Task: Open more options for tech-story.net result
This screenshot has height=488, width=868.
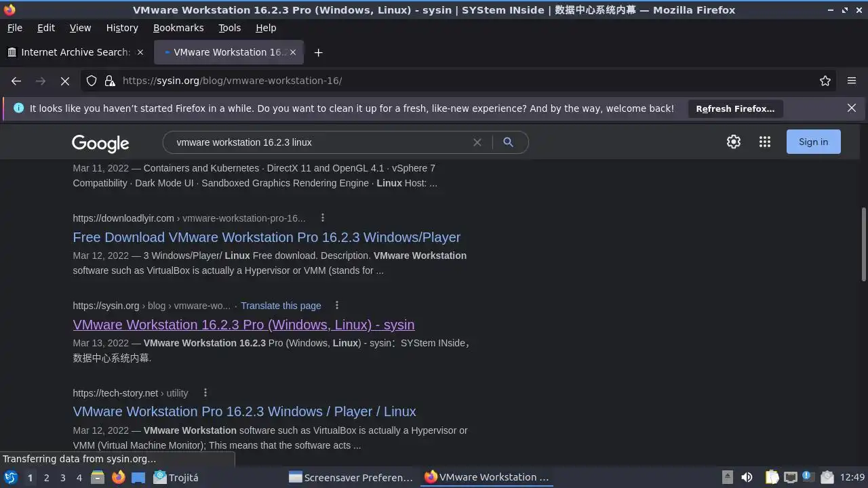Action: [x=205, y=392]
